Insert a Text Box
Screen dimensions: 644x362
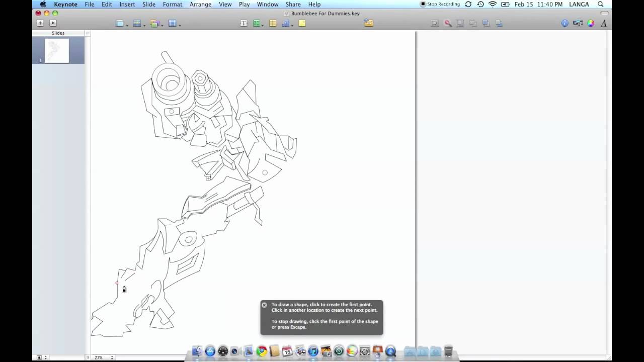(243, 23)
